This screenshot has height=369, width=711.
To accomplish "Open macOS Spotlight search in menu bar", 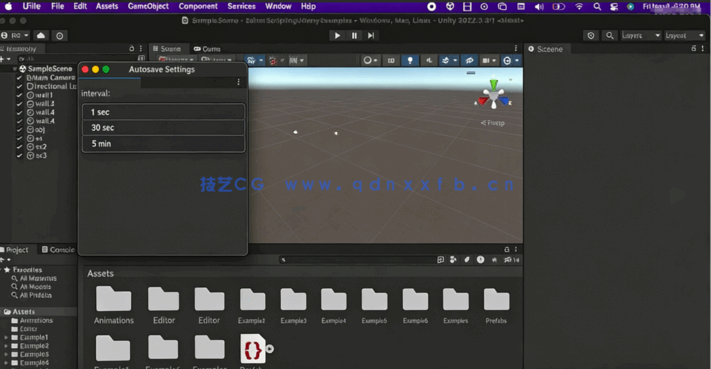I will [x=597, y=6].
